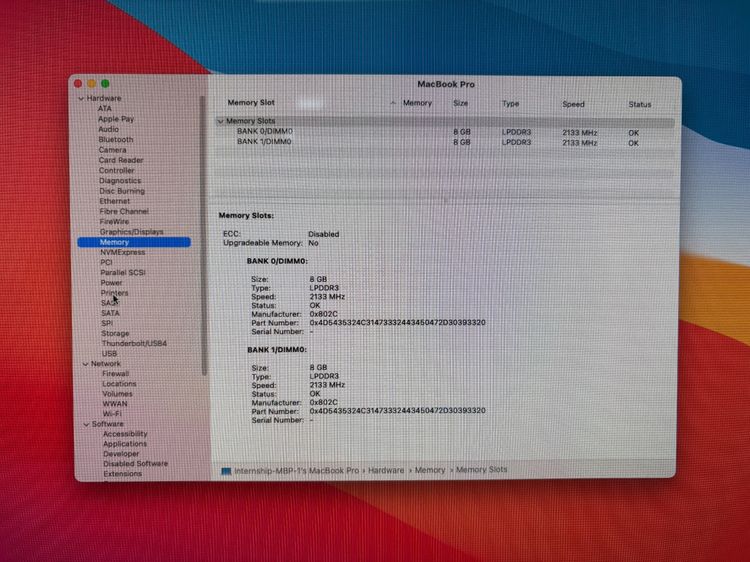Click Hardware in the path bar

click(386, 471)
